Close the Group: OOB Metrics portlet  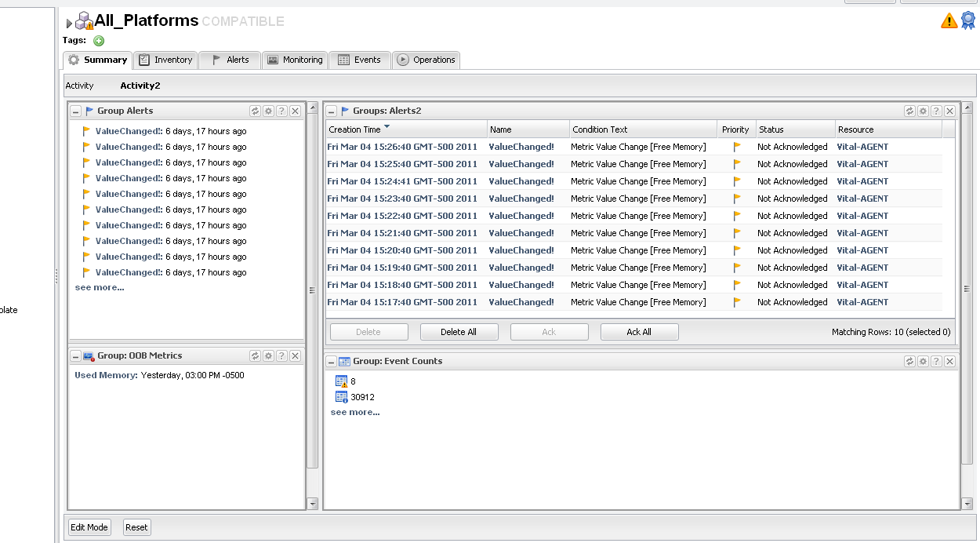coord(295,356)
